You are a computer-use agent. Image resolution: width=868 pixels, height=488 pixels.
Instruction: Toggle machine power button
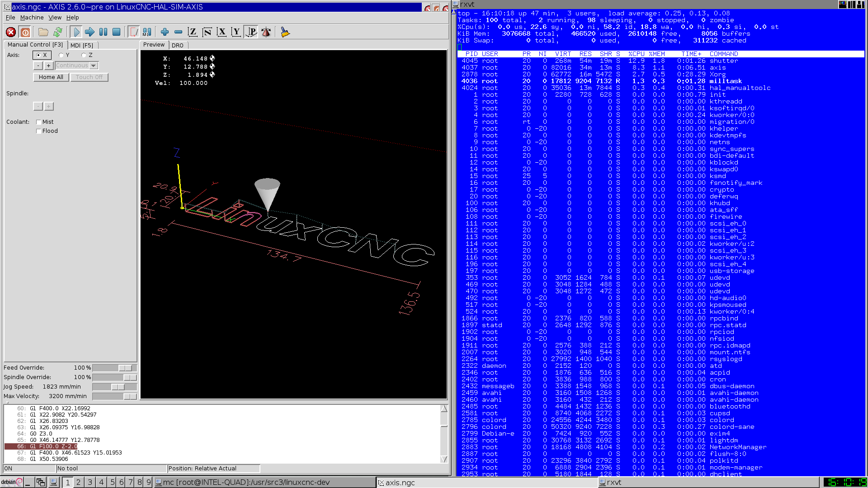coord(25,32)
